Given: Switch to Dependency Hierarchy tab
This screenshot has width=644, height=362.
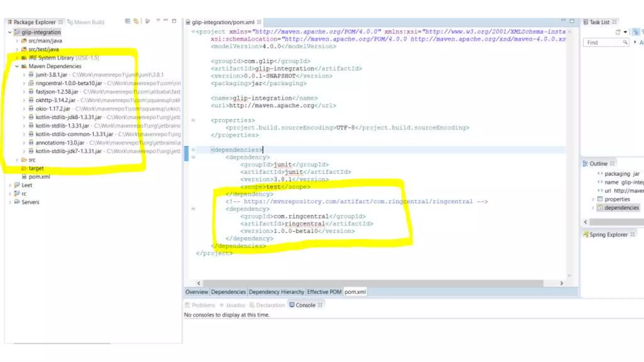Looking at the screenshot, I should (x=276, y=292).
